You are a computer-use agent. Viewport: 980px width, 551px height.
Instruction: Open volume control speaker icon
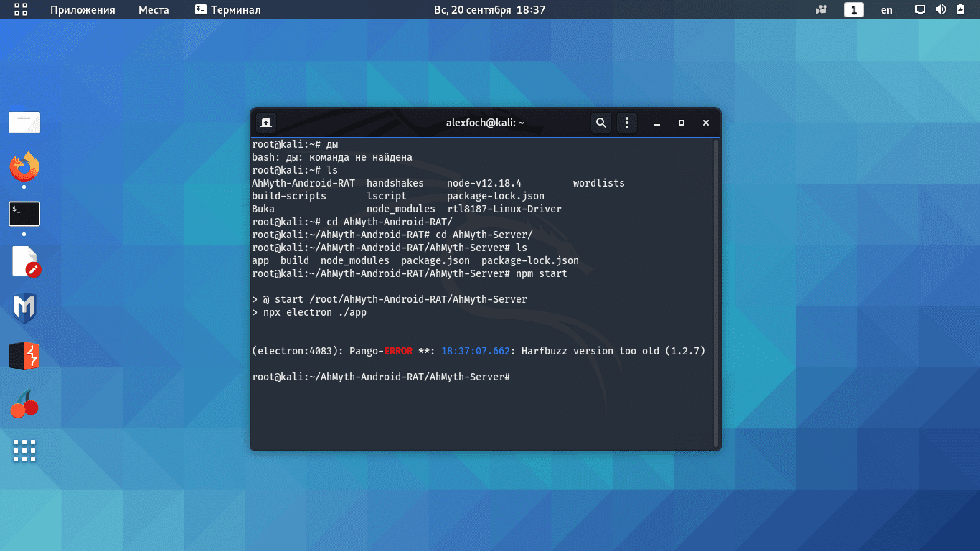(x=941, y=10)
